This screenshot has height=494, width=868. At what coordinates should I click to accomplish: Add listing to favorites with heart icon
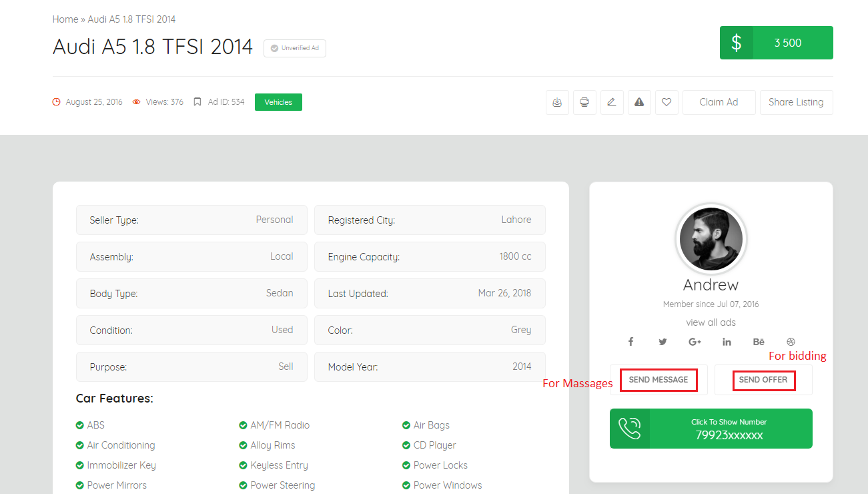point(667,102)
